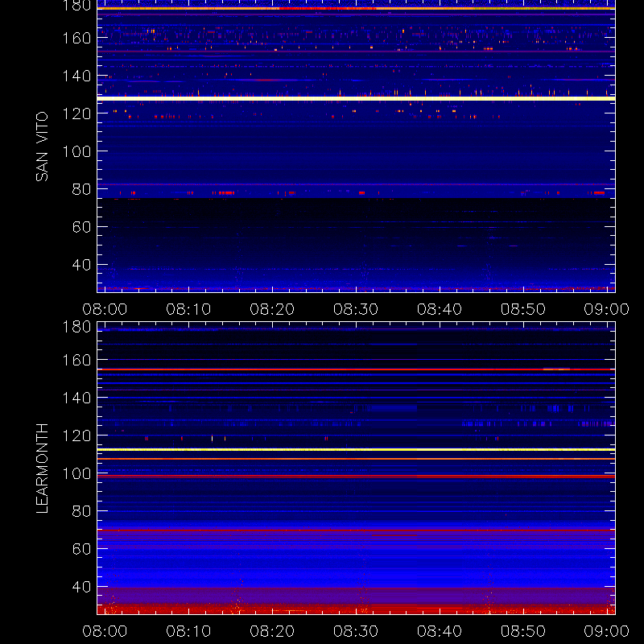Click 08:00 time label under SAN VITO plot
644x644 pixels.
[105, 309]
